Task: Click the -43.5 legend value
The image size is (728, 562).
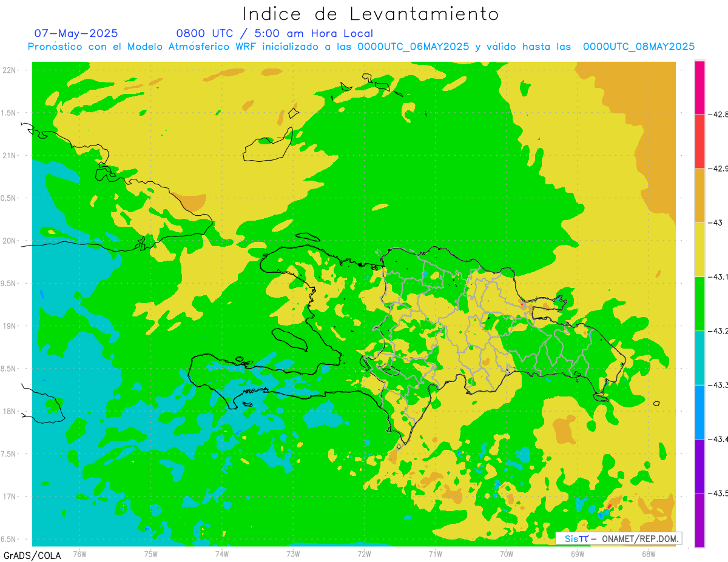Action: [718, 493]
